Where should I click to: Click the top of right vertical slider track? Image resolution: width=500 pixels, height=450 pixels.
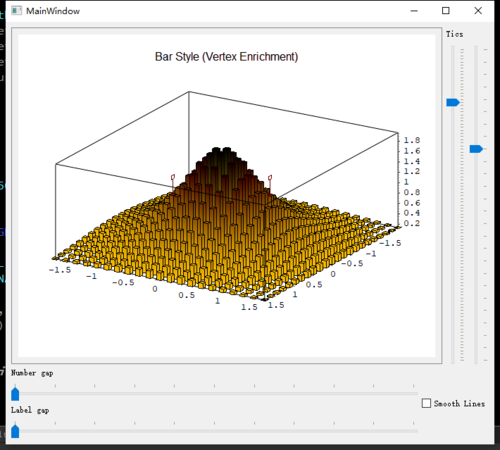pos(476,49)
